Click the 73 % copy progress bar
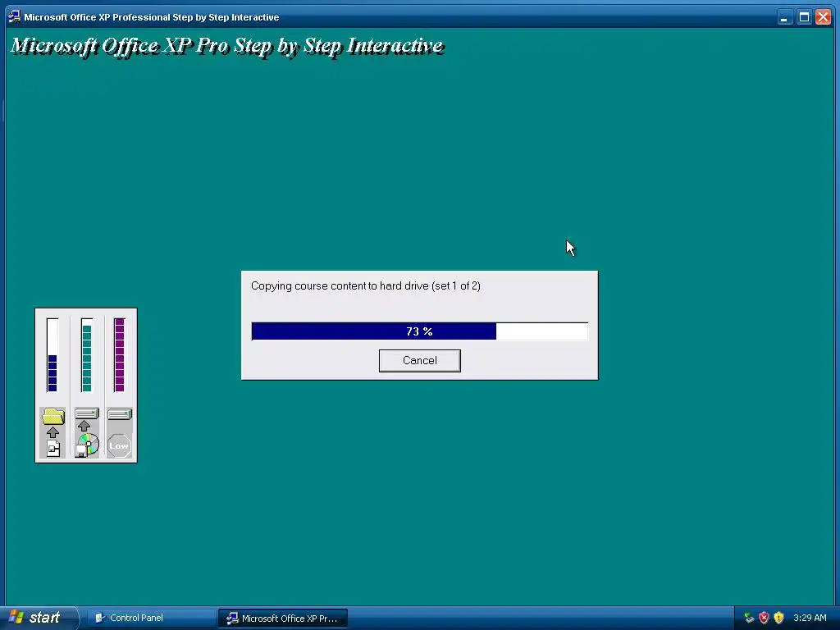This screenshot has height=630, width=840. click(419, 331)
